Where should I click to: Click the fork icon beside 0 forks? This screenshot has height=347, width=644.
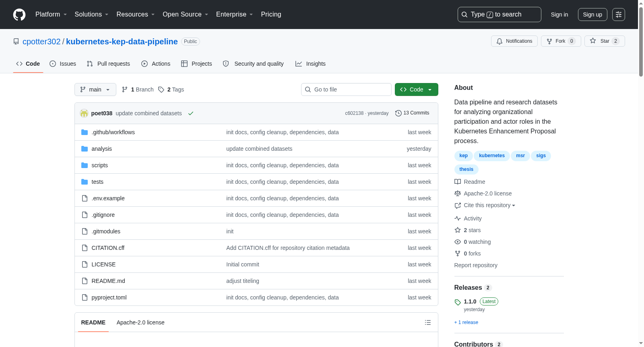[x=458, y=253]
